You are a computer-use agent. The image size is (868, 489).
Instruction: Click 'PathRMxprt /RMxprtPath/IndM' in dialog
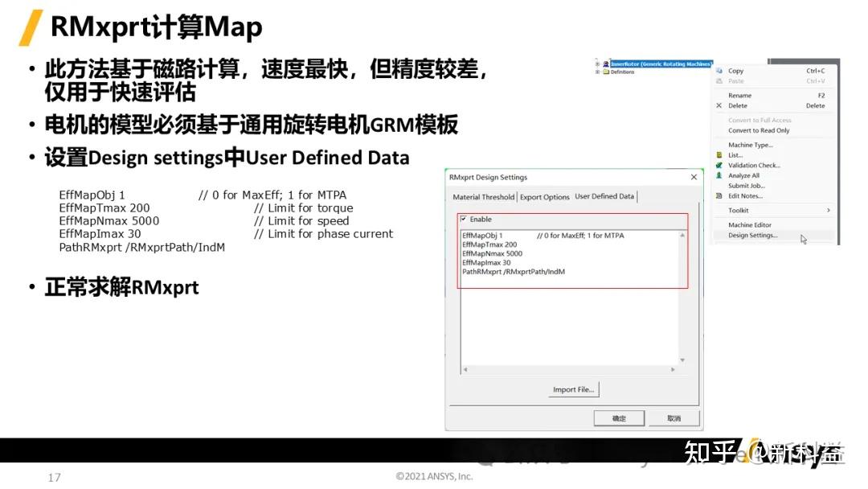(x=513, y=271)
